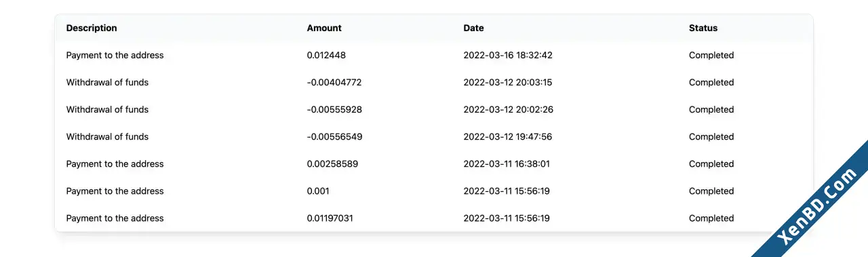
Task: Select the amount 0.00258589
Action: tap(333, 164)
